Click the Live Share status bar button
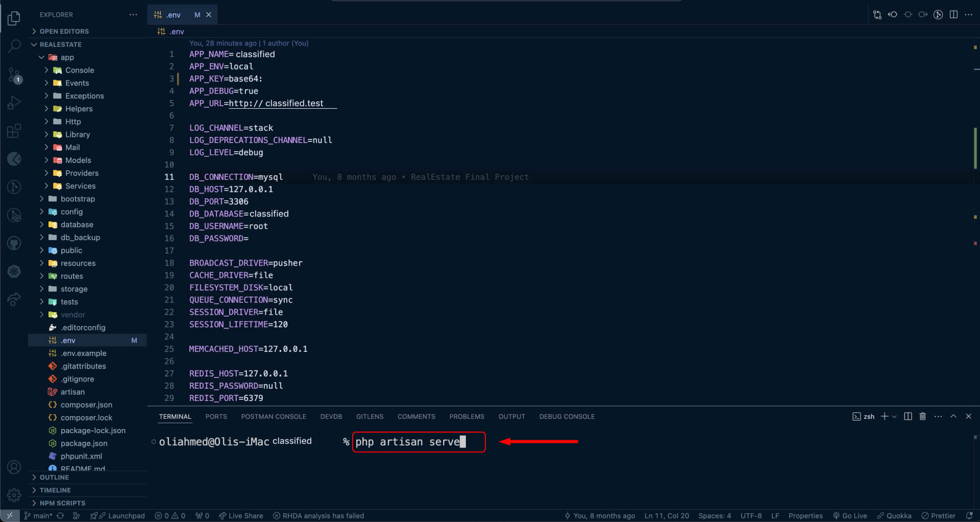This screenshot has height=522, width=980. 241,516
